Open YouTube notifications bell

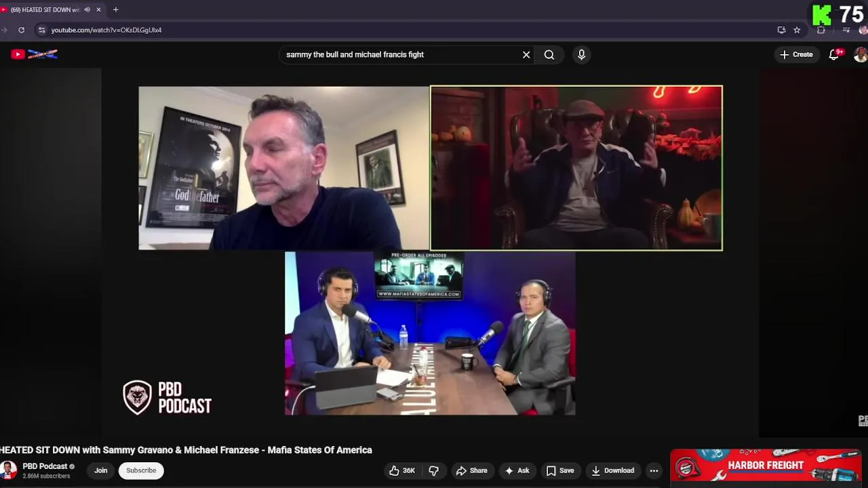click(x=834, y=55)
